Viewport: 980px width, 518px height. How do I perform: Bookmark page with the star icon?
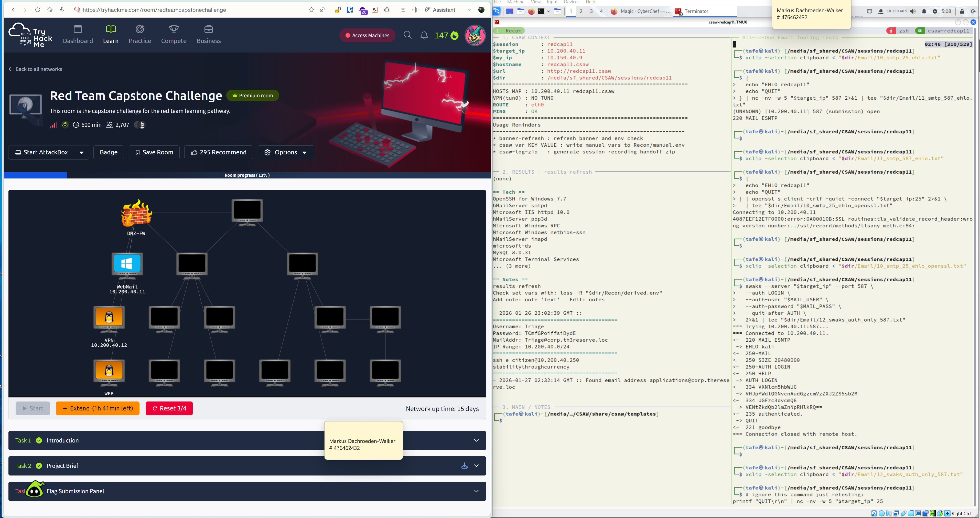click(x=311, y=10)
